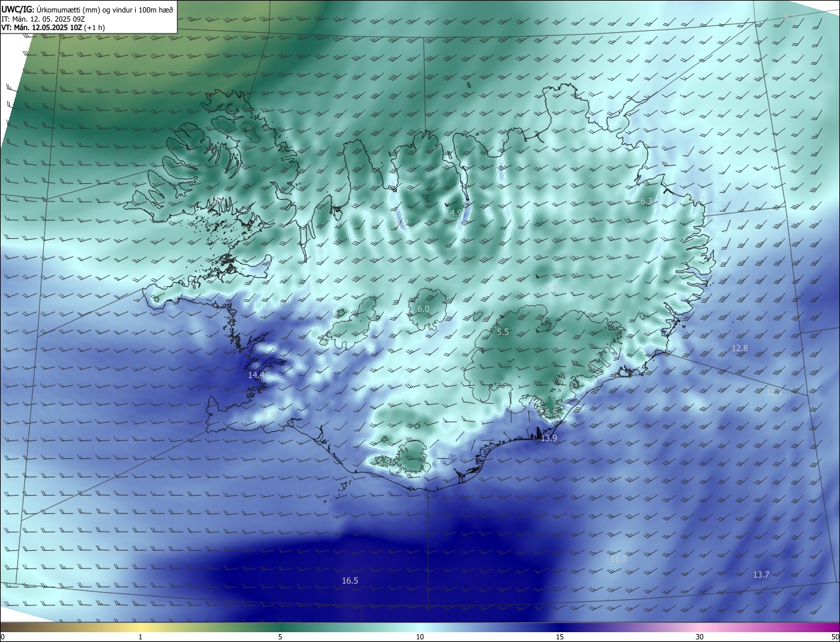Click the colorbar tick label 1
This screenshot has width=840, height=642.
(x=140, y=637)
